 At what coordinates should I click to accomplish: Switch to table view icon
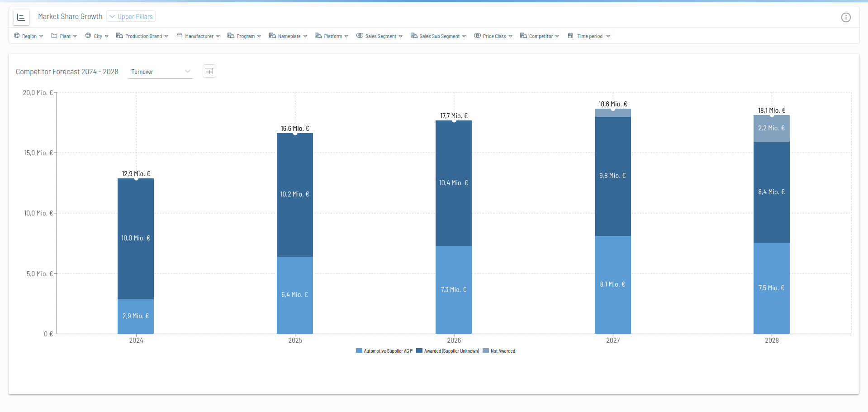(x=209, y=71)
